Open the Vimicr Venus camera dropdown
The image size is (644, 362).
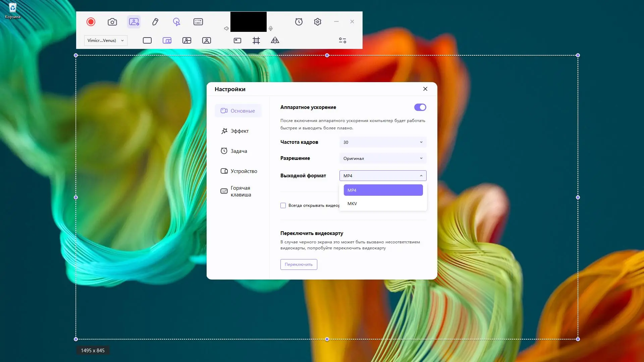(x=106, y=41)
